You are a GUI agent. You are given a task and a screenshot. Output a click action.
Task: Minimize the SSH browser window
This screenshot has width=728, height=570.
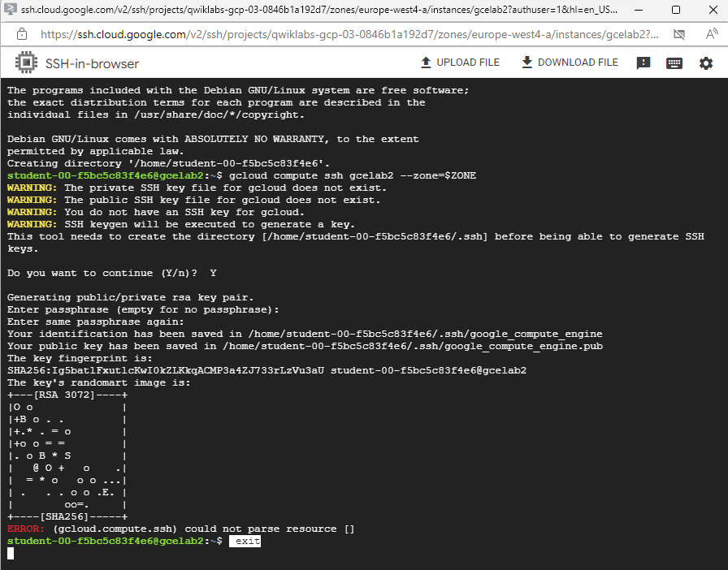coord(639,10)
